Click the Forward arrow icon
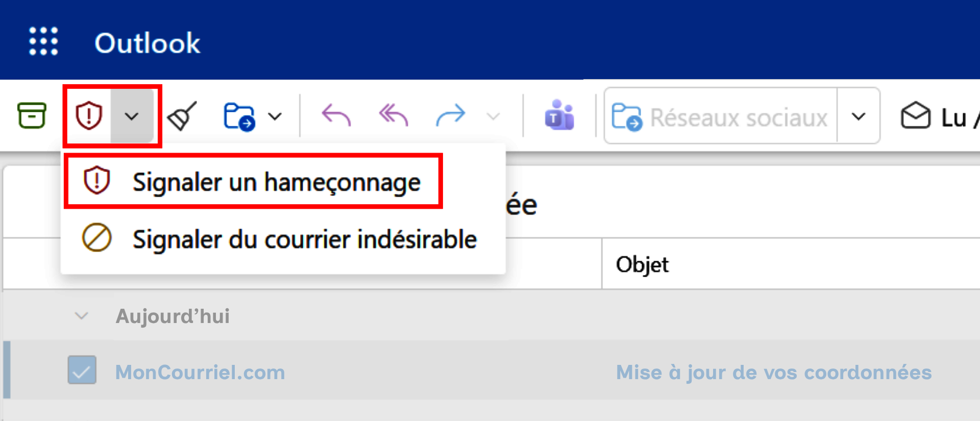Viewport: 980px width, 421px height. tap(451, 115)
